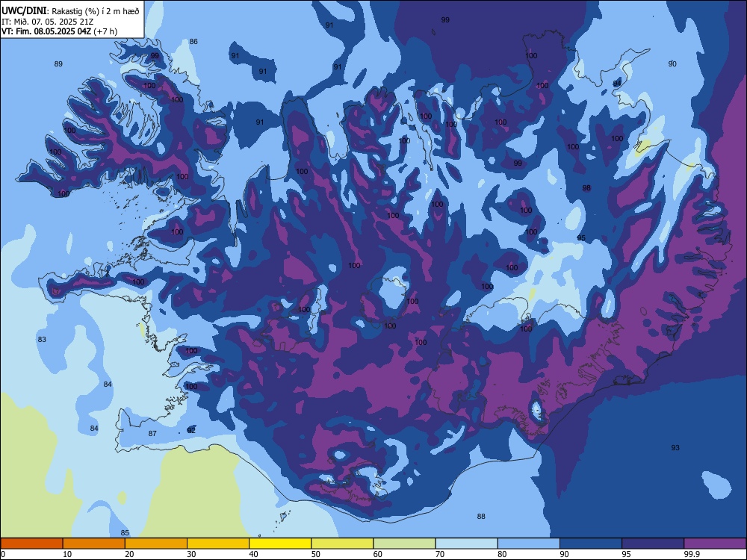The width and height of the screenshot is (747, 560).
Task: Click the light blue 80–90 legend swatch
Action: point(528,544)
